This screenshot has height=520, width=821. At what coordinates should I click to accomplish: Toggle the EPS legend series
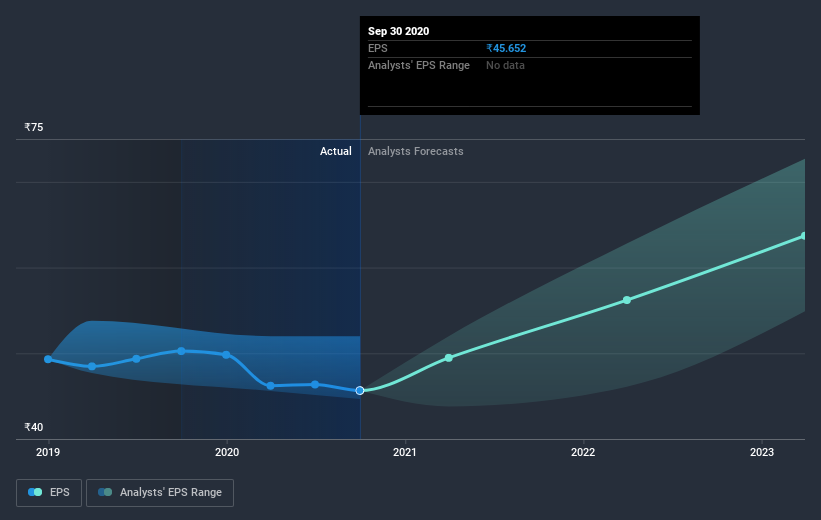[49, 492]
